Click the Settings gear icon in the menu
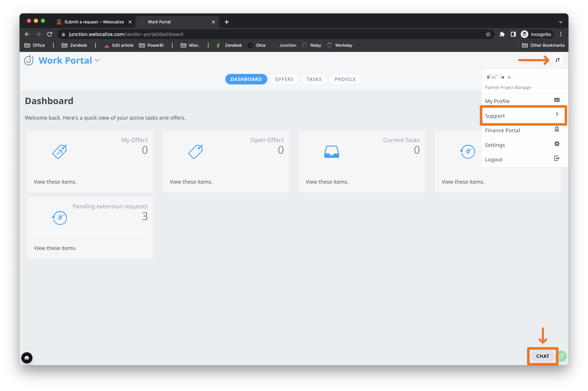588x391 pixels. [557, 144]
